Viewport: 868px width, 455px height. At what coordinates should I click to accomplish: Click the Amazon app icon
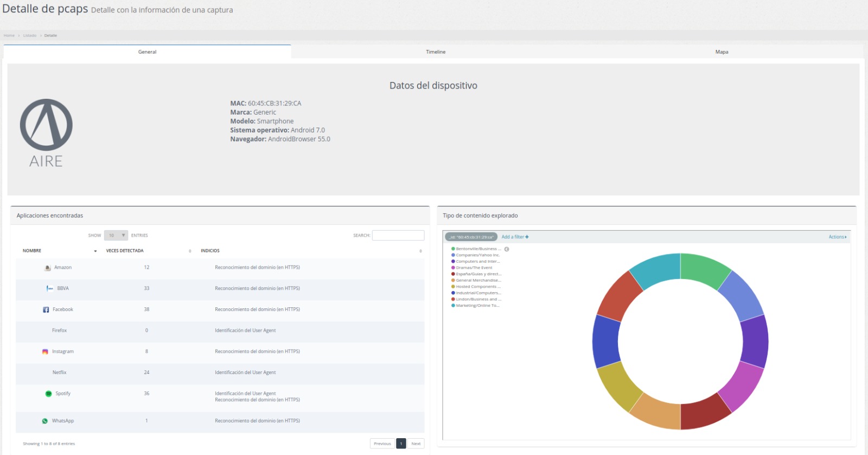tap(48, 268)
